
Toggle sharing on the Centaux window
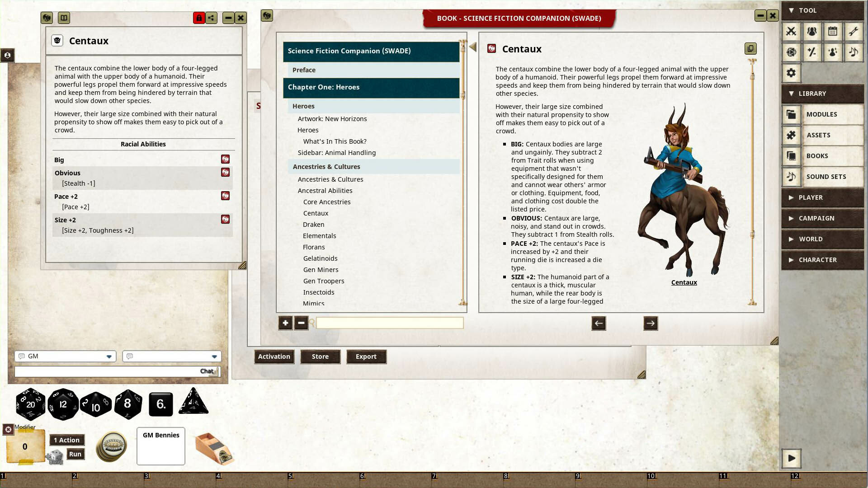(211, 18)
